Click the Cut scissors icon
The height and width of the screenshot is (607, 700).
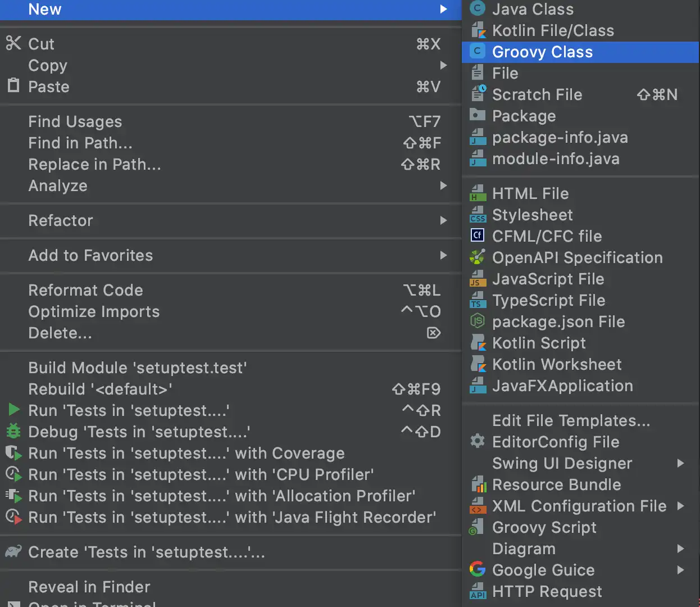(x=13, y=43)
